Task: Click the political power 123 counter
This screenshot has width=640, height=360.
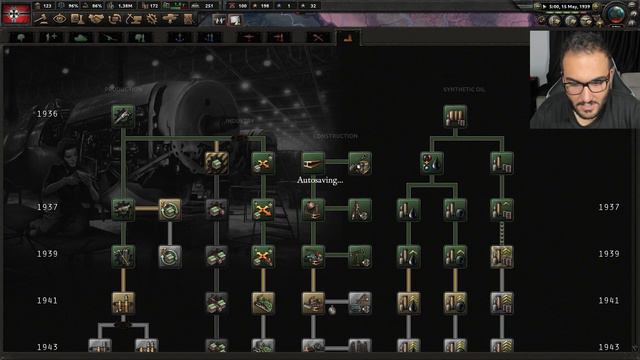Action: pyautogui.click(x=43, y=6)
